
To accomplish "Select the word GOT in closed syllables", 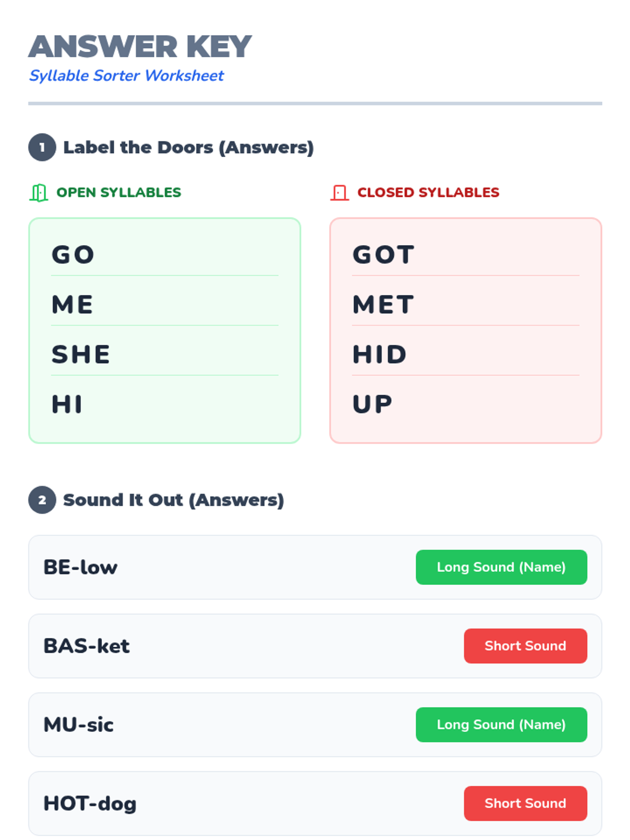I will [384, 255].
